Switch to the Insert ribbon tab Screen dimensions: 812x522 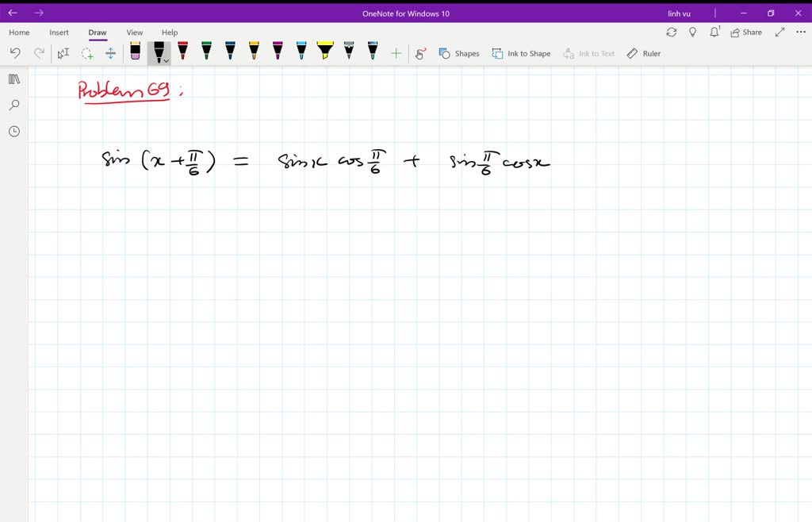click(x=59, y=33)
